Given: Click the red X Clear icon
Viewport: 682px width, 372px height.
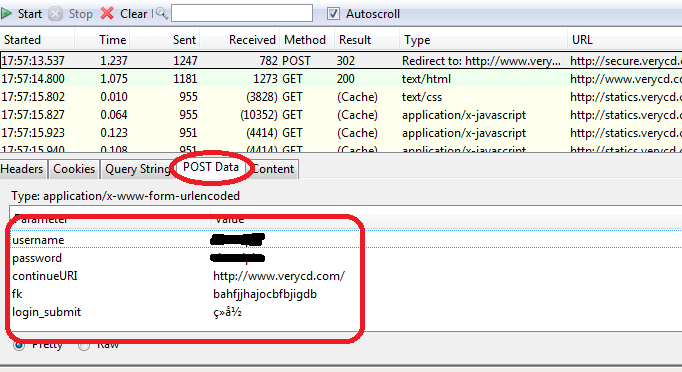Looking at the screenshot, I should coord(107,13).
